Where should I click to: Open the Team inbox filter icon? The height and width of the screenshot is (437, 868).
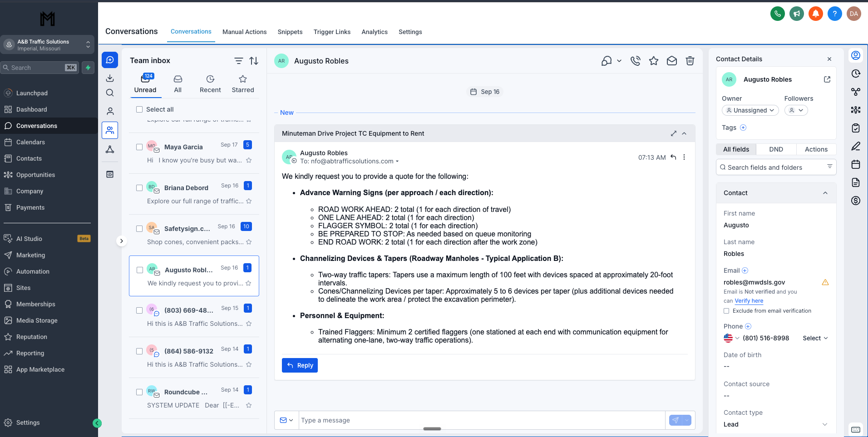(x=238, y=61)
